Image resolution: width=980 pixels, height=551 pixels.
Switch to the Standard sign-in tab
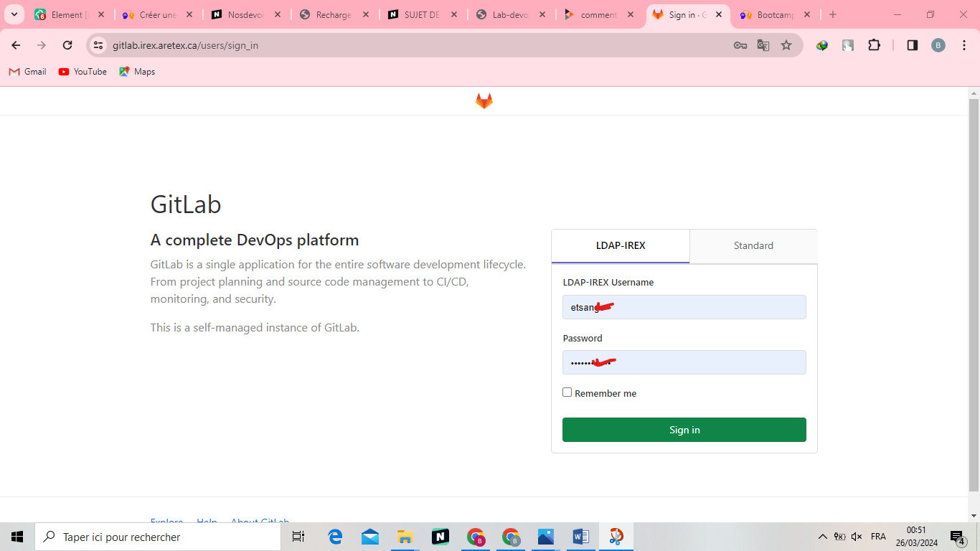[x=753, y=245]
